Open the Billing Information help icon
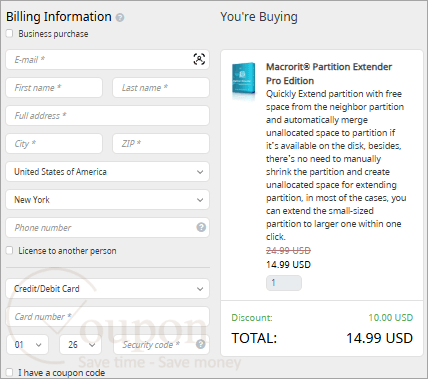The image size is (428, 379). 120,17
